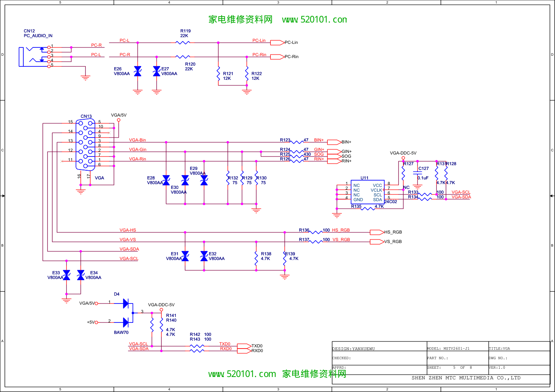Select the red RXD0 net label
This screenshot has height=392, width=555.
coord(226,349)
